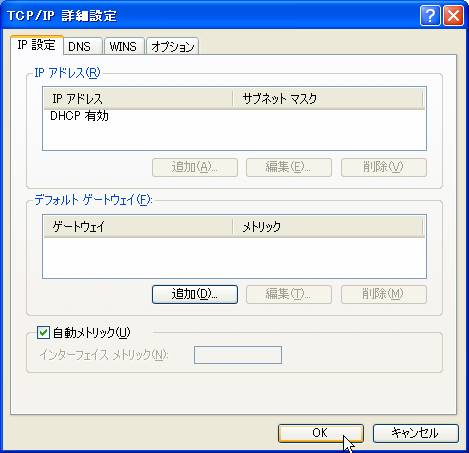Click the キャンセル button
Image resolution: width=469 pixels, height=453 pixels.
415,433
